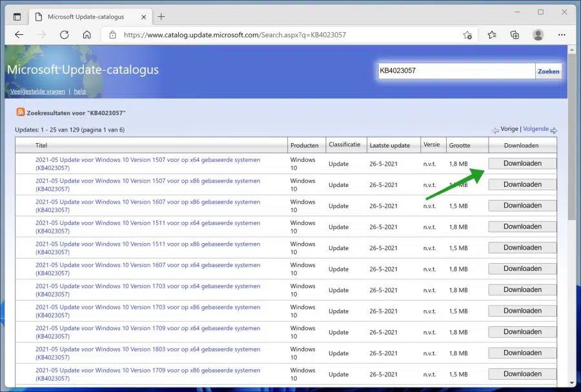Go back with the back arrow

click(19, 35)
